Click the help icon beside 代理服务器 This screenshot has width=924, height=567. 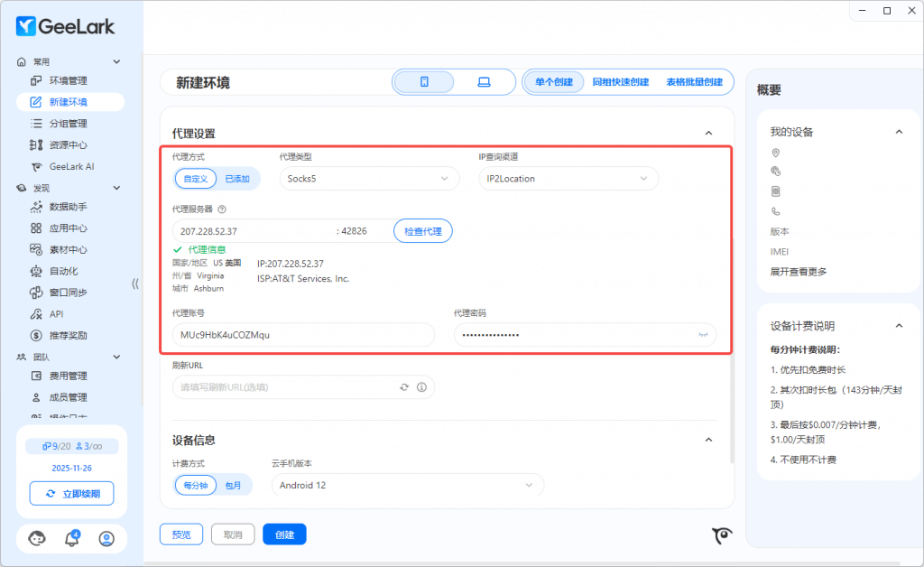coord(222,209)
